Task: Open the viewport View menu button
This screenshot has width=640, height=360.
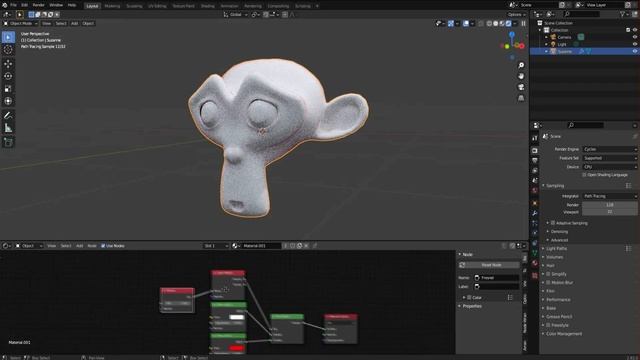Action: 47,23
